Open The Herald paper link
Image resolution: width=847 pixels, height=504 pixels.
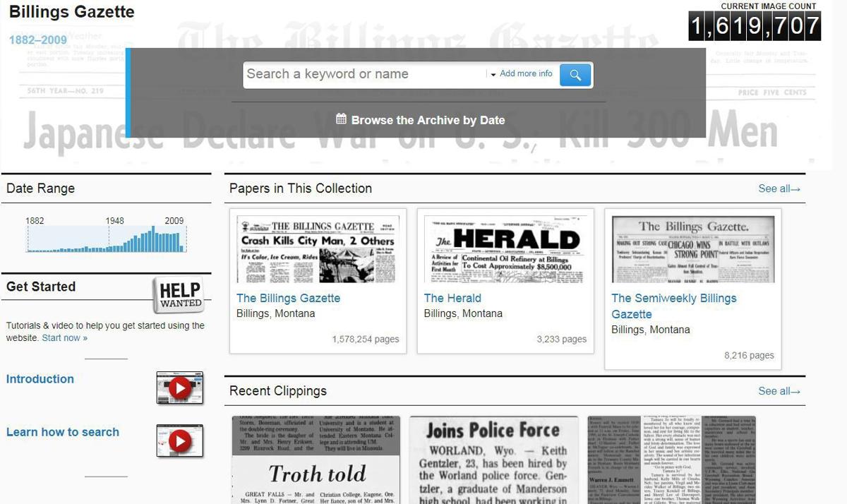pyautogui.click(x=452, y=298)
